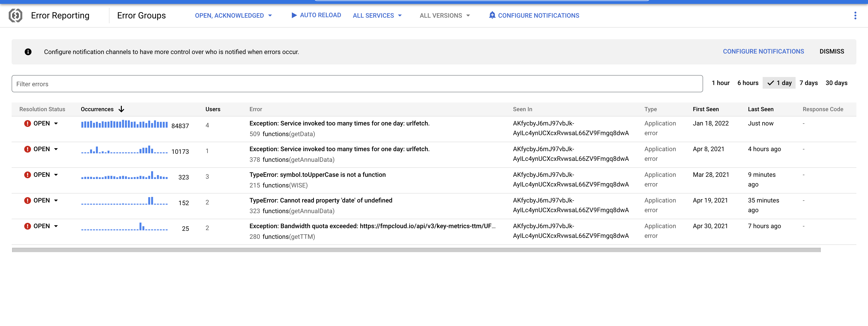Click the sort arrow next to Occurrences
868x326 pixels.
coord(121,109)
